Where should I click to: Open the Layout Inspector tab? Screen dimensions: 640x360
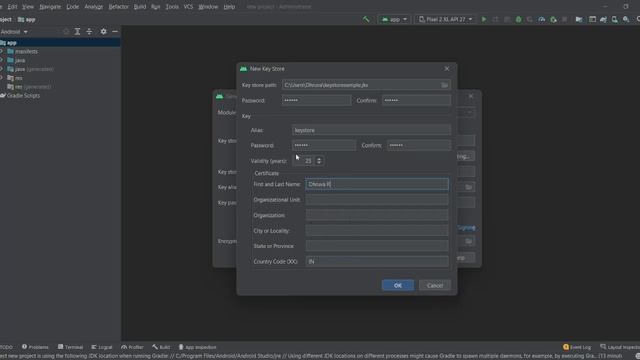(x=620, y=347)
